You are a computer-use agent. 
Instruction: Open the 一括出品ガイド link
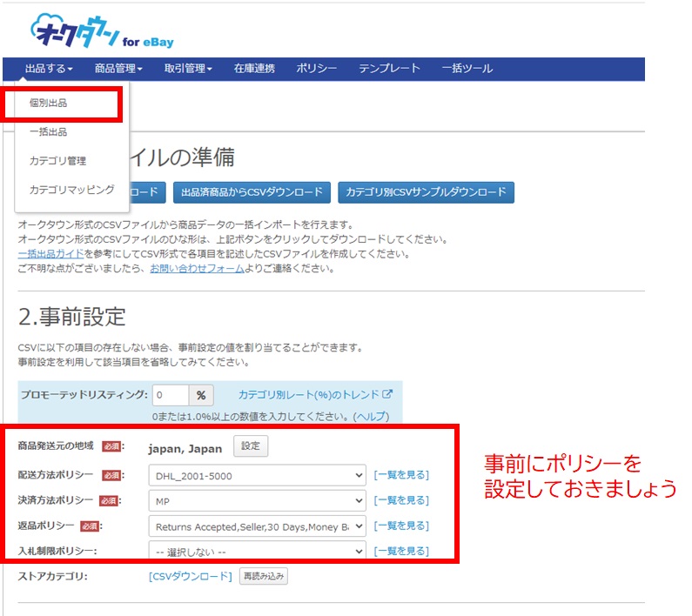point(50,254)
